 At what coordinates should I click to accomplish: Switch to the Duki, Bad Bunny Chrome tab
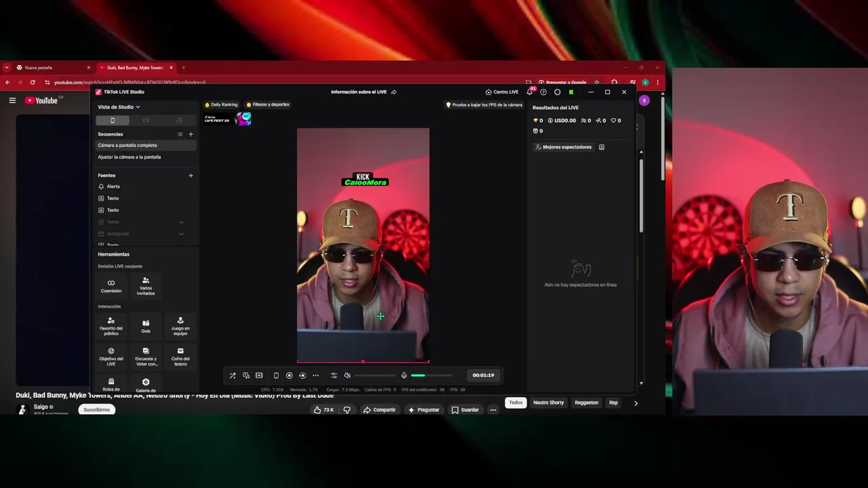click(x=136, y=68)
